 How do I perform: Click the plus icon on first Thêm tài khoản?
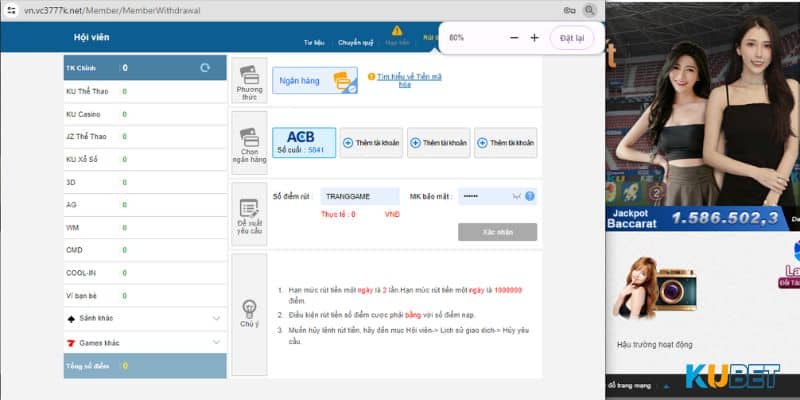point(348,143)
